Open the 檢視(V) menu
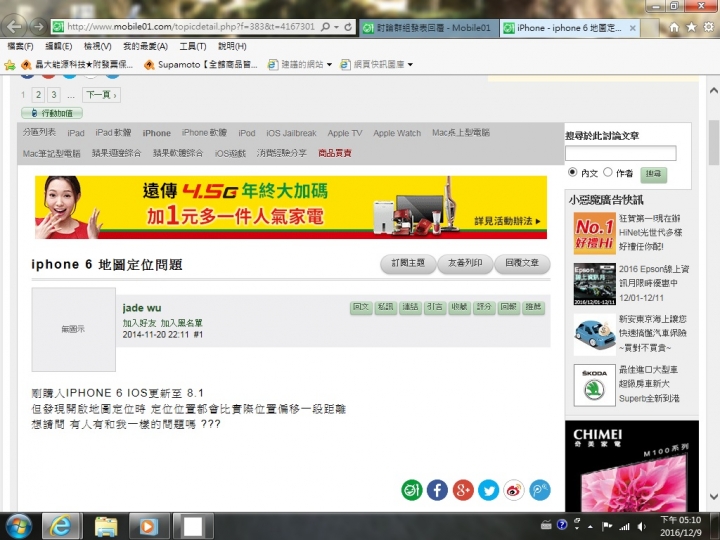Image resolution: width=720 pixels, height=540 pixels. (x=97, y=46)
